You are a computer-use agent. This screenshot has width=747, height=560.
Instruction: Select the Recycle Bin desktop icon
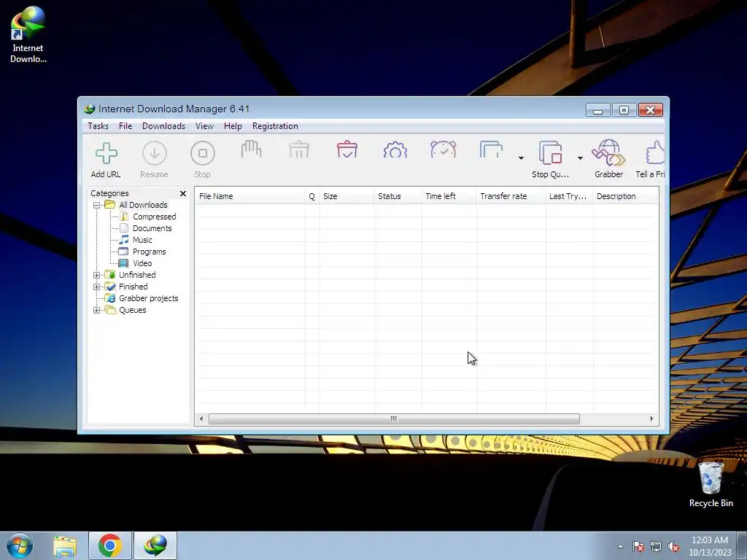tap(711, 484)
